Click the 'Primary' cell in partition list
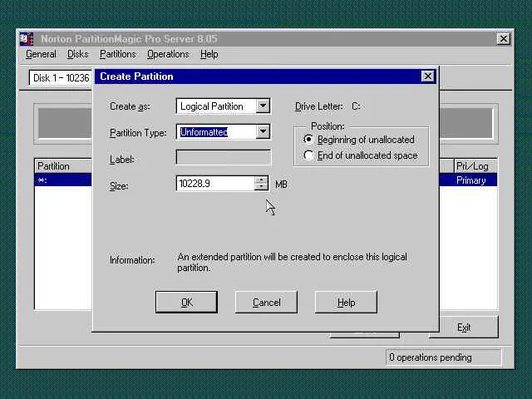The width and height of the screenshot is (532, 399). coord(471,180)
